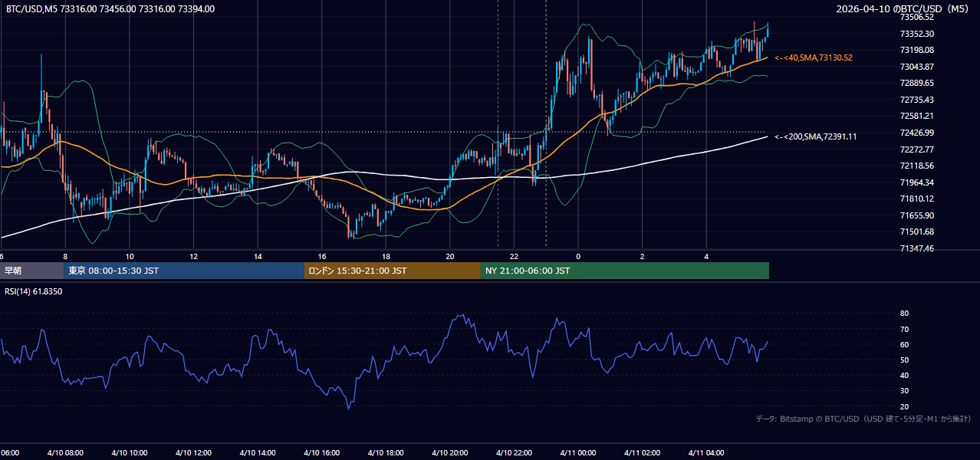Click price chart hour tick 18
Image resolution: width=980 pixels, height=460 pixels.
(x=386, y=257)
